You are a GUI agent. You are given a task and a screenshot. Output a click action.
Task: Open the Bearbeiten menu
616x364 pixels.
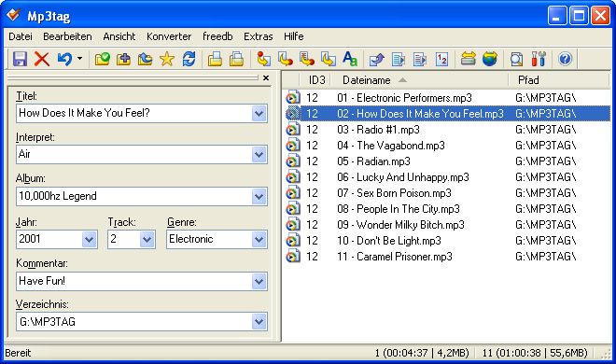67,36
